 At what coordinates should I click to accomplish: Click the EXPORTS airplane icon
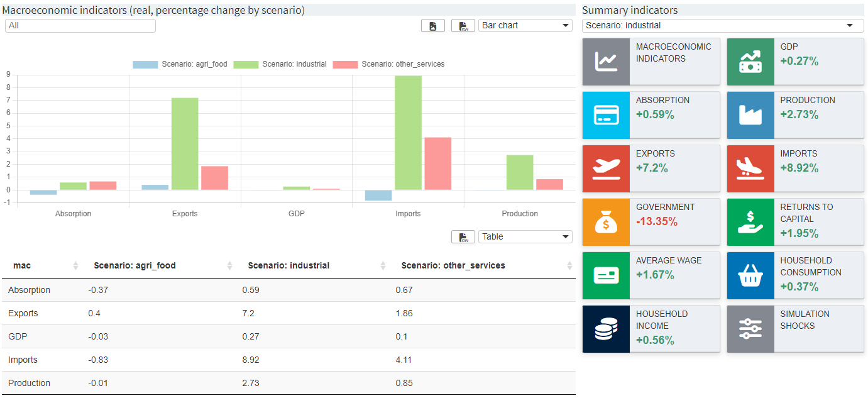[607, 168]
